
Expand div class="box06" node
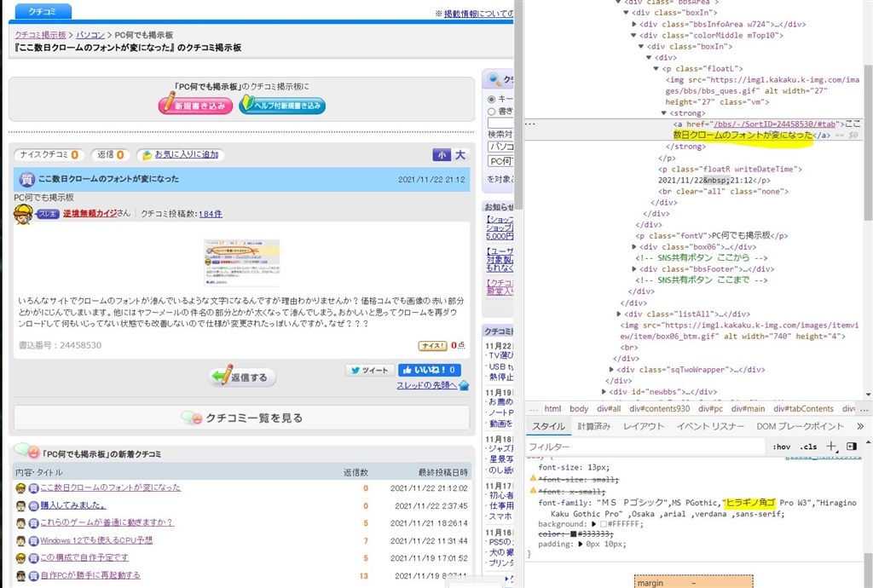(x=633, y=246)
